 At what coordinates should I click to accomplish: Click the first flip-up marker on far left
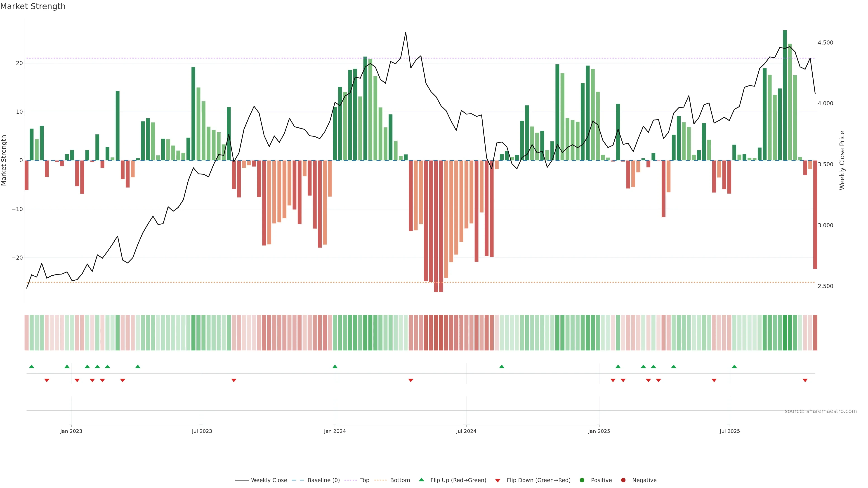point(32,366)
